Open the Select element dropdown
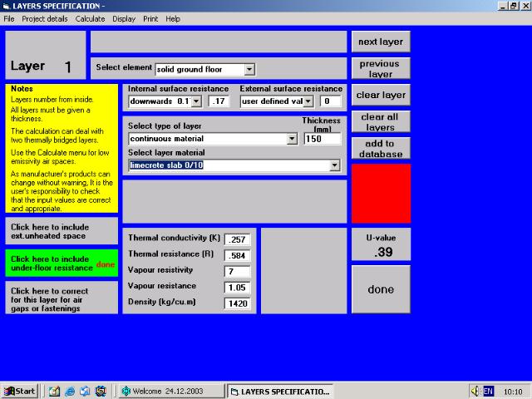 pos(249,70)
